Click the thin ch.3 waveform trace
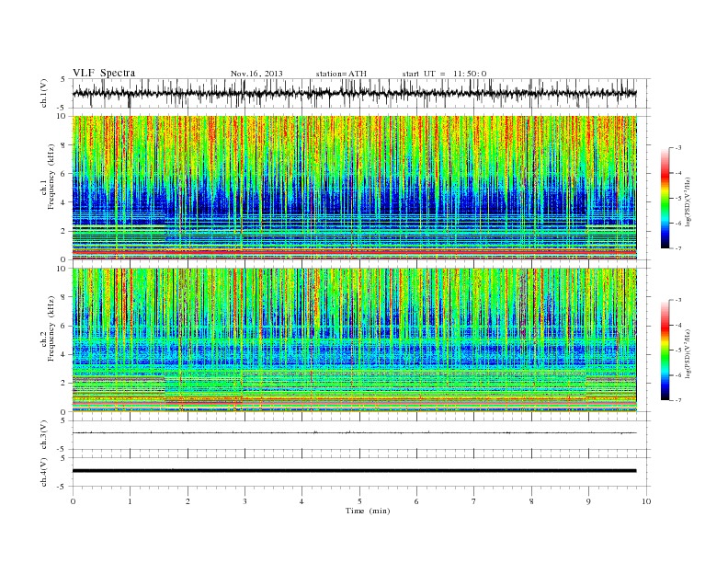This screenshot has width=728, height=563. pyautogui.click(x=354, y=433)
